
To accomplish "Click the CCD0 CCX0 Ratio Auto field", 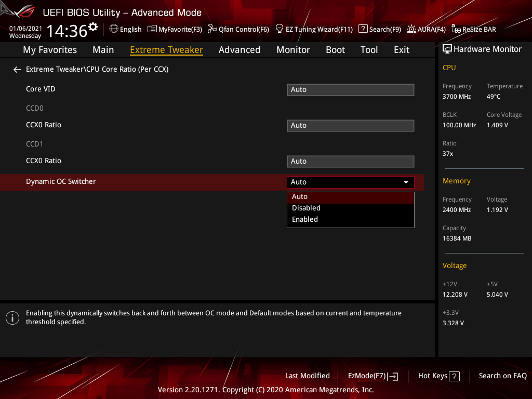I will pos(351,126).
